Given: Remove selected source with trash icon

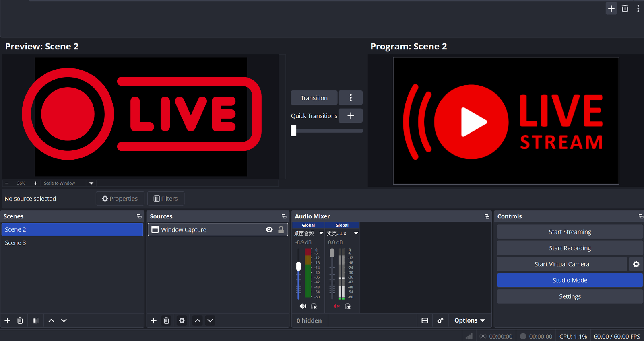Looking at the screenshot, I should (x=166, y=320).
